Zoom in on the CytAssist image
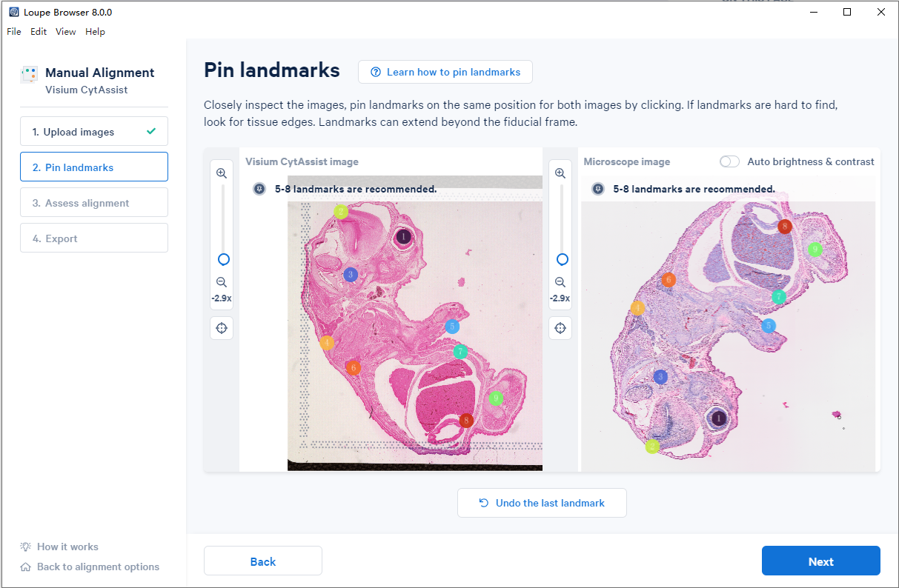The height and width of the screenshot is (588, 899). tap(222, 173)
